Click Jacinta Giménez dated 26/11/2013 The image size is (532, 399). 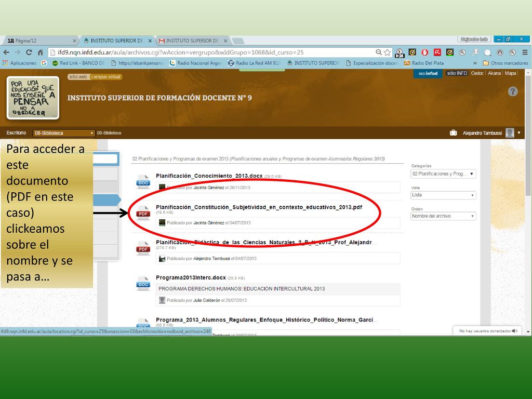tap(209, 187)
